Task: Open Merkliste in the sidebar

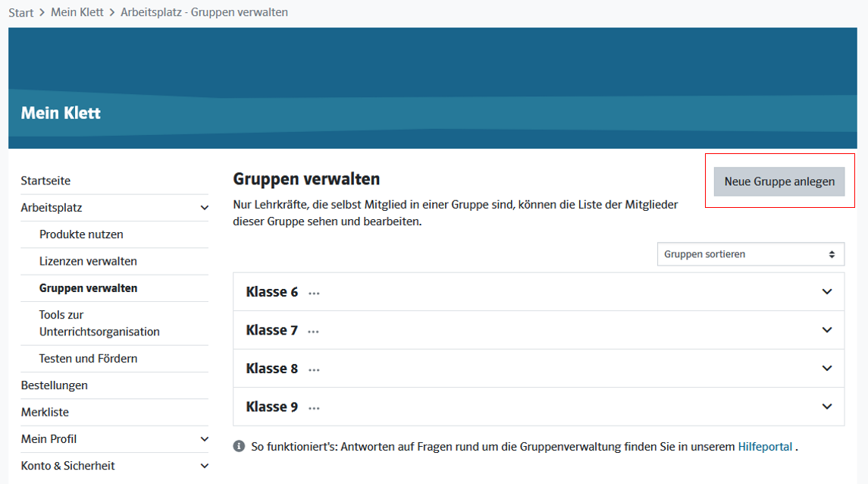Action: pyautogui.click(x=45, y=412)
